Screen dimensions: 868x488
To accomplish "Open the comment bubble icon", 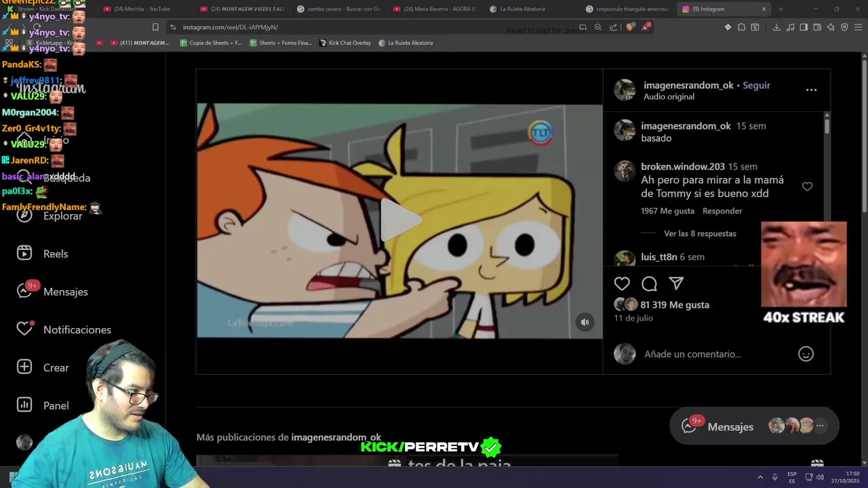I will click(649, 283).
